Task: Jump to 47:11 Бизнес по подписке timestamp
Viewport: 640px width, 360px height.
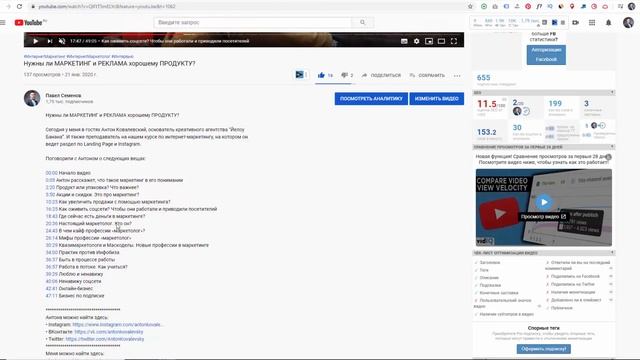Action: (51, 296)
